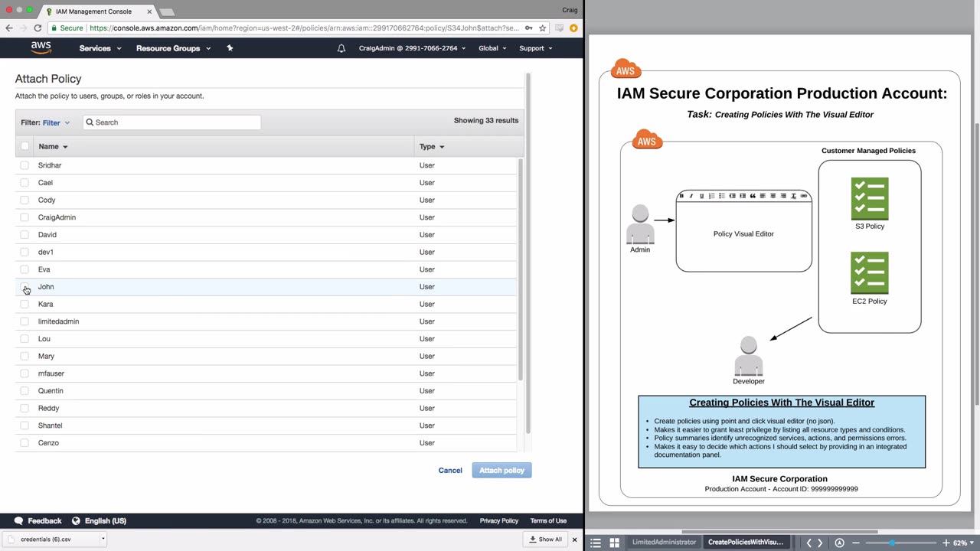The height and width of the screenshot is (551, 980).
Task: Select the CreatePoliciesWithVisu... tab
Action: pyautogui.click(x=746, y=543)
